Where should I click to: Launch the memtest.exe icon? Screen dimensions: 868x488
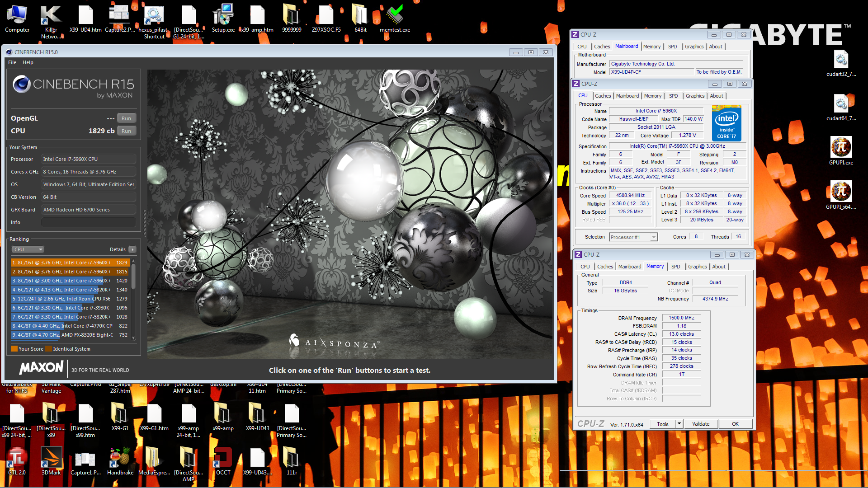coord(395,19)
